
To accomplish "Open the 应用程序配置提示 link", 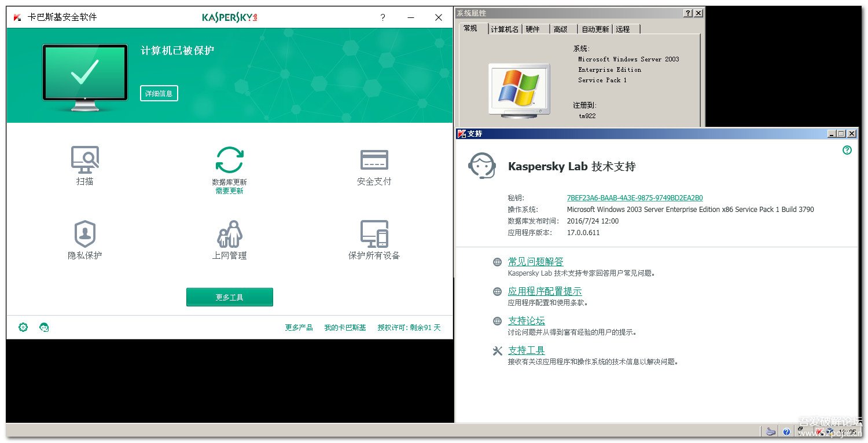I will (545, 291).
